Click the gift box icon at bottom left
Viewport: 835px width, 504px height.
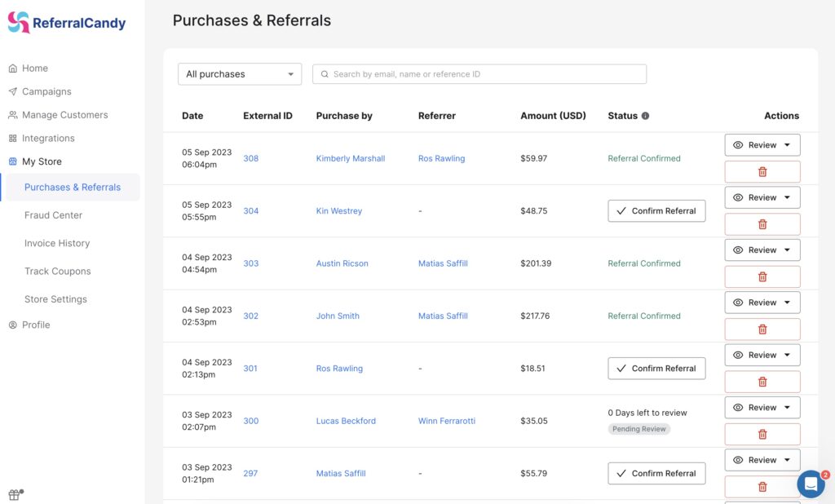pos(12,493)
